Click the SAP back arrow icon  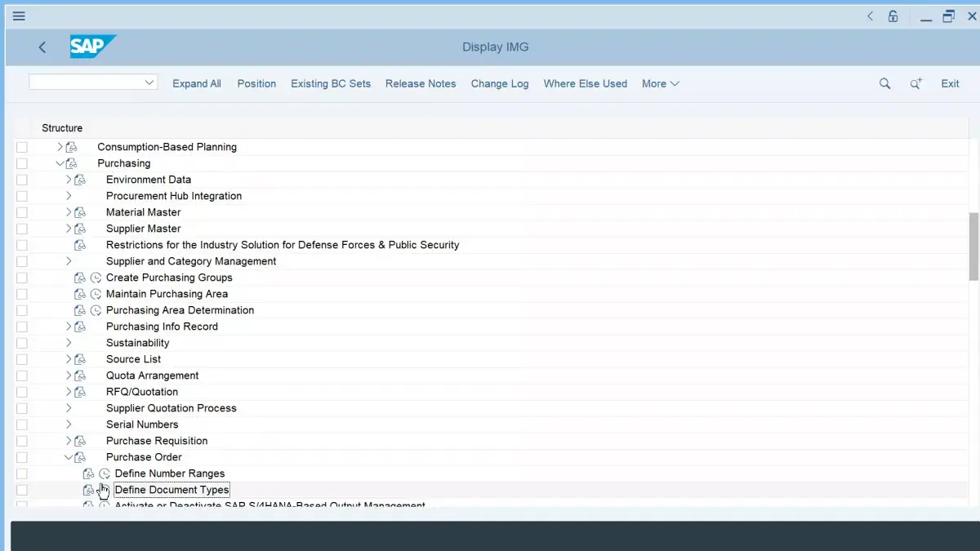point(42,47)
